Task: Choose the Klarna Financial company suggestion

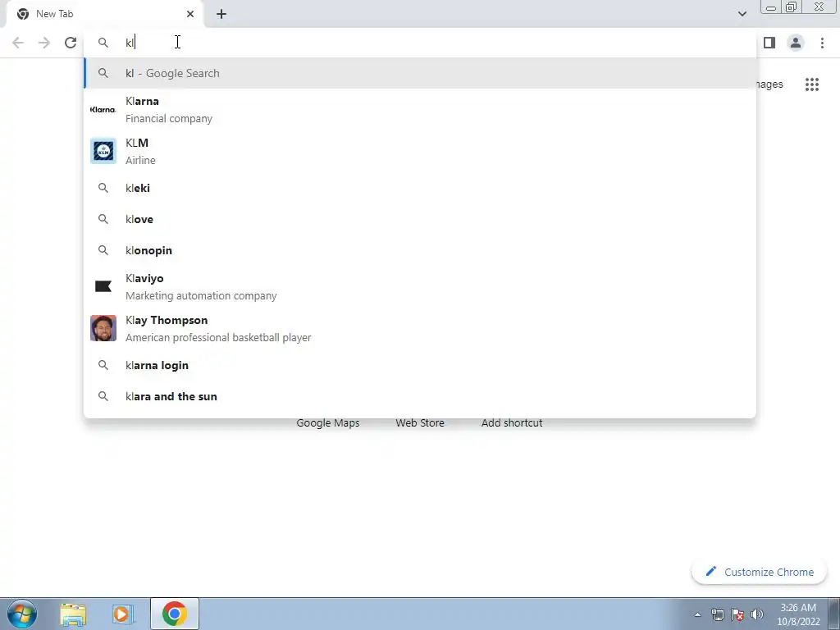Action: click(x=420, y=109)
